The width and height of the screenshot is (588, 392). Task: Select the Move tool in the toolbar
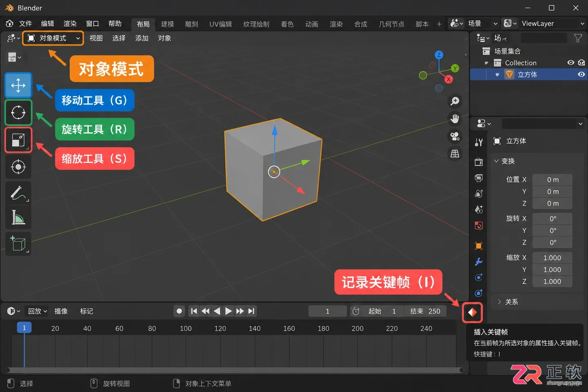tap(18, 85)
